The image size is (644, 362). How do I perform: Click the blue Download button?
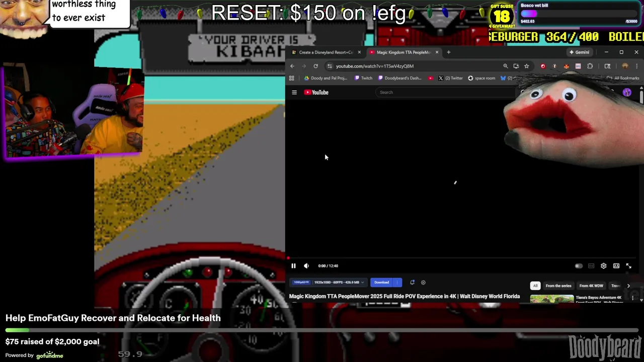[381, 283]
